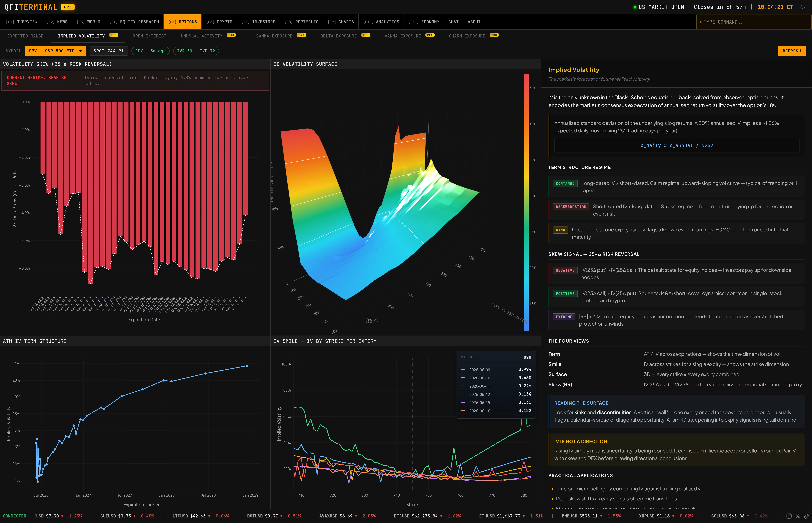The image size is (812, 523).
Task: Go to the F1 Overview tab
Action: [22, 22]
